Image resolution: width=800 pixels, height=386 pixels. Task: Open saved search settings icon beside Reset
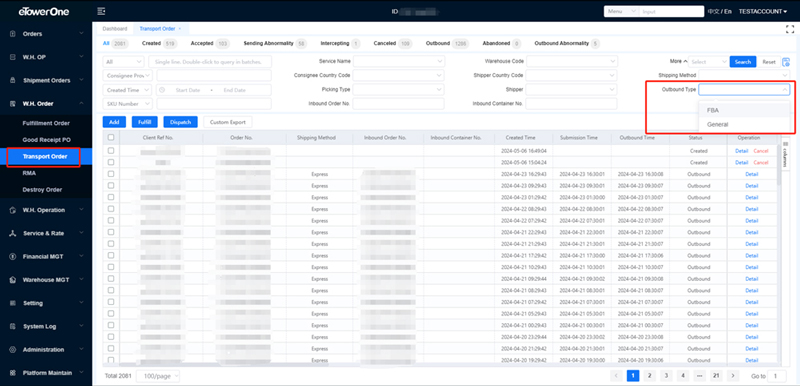coord(785,62)
